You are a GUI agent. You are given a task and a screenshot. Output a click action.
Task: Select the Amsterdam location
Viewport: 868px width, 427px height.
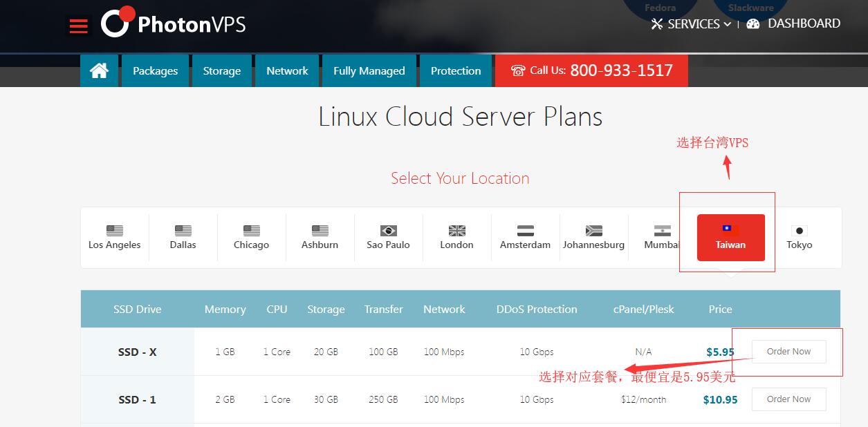tap(526, 238)
